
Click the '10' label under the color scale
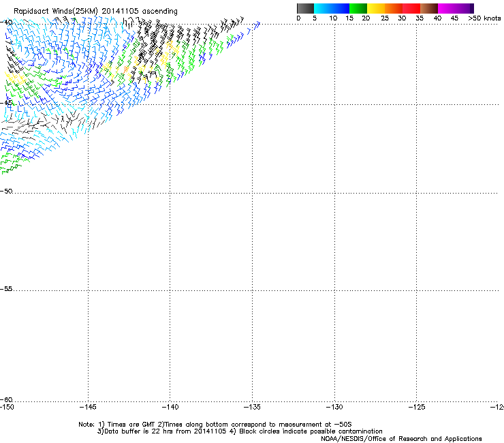tap(333, 18)
